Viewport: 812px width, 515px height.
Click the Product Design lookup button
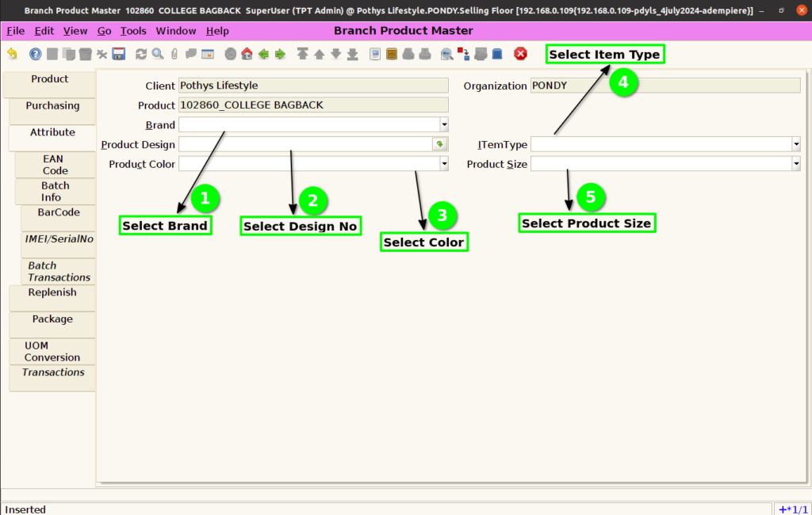(x=439, y=144)
